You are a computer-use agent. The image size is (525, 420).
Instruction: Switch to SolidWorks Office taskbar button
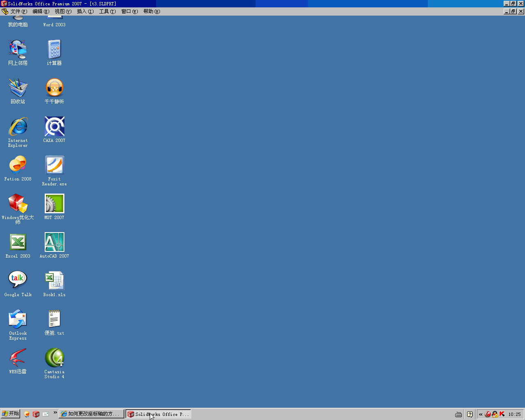coord(158,414)
